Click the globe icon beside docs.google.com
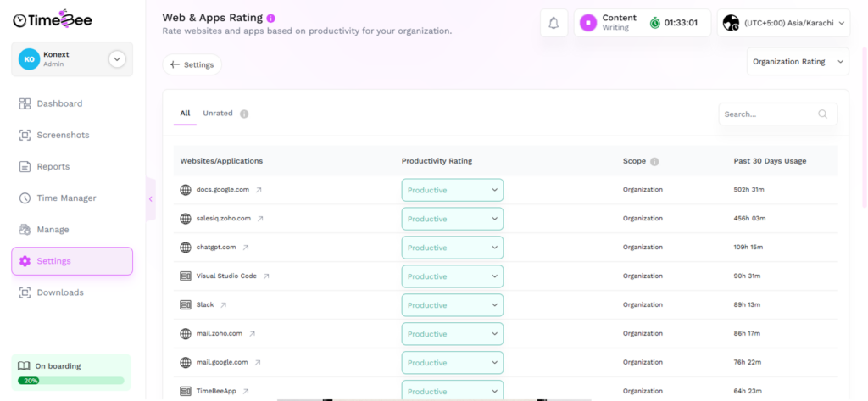868x401 pixels. [186, 190]
